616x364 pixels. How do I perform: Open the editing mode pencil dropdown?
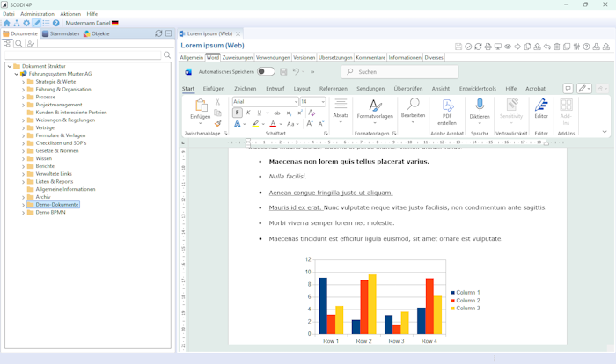(x=584, y=89)
